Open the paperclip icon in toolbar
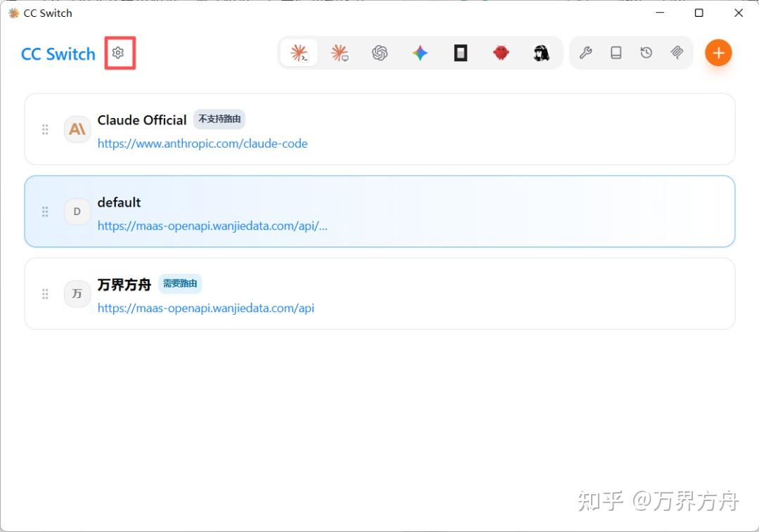Viewport: 759px width, 532px height. point(677,52)
